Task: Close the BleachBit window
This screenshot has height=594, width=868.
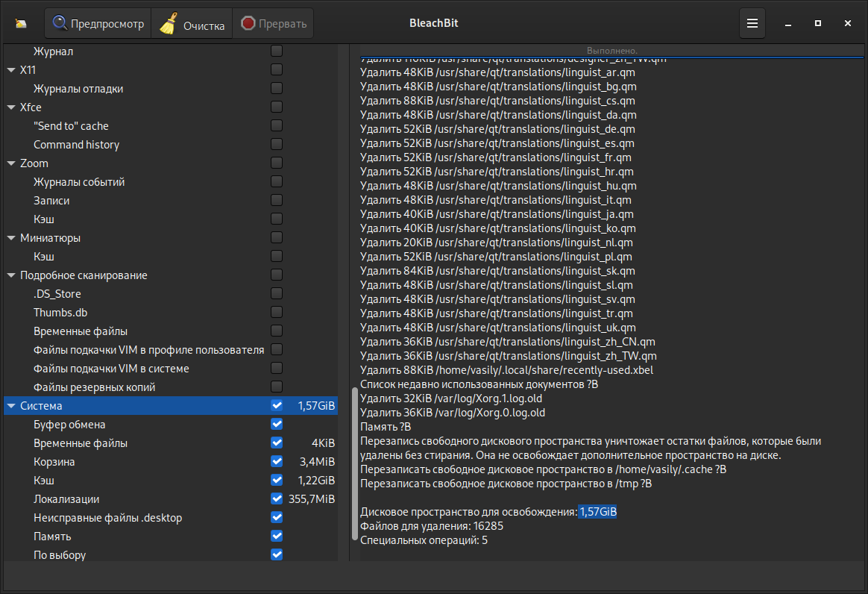Action: 848,23
